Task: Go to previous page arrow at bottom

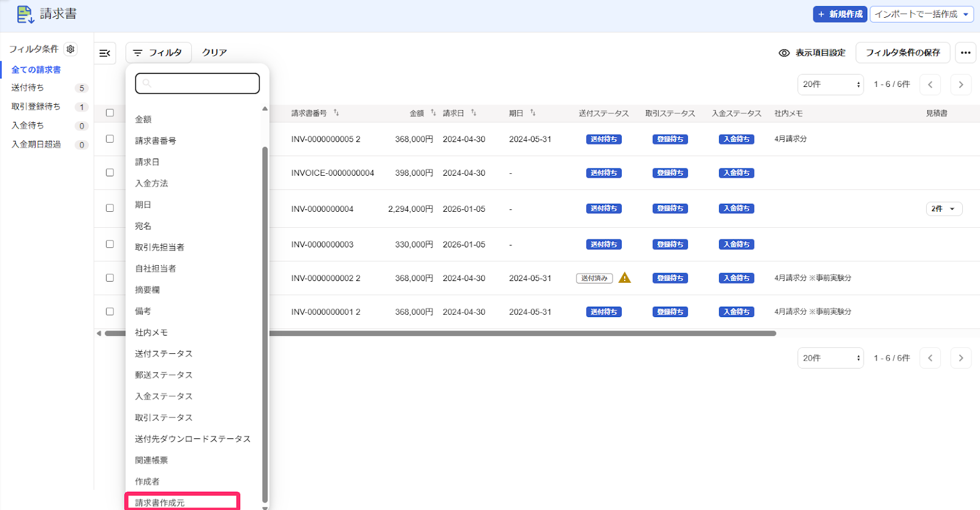Action: coord(930,358)
